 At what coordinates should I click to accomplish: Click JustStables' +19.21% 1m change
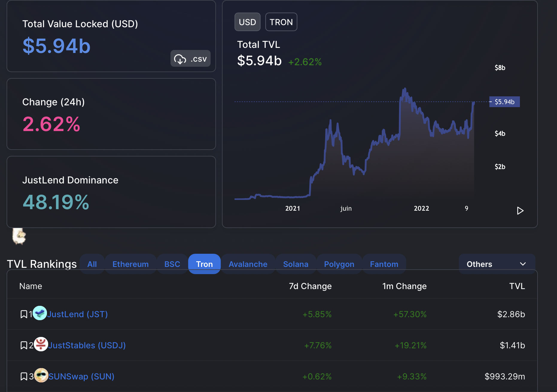point(411,345)
